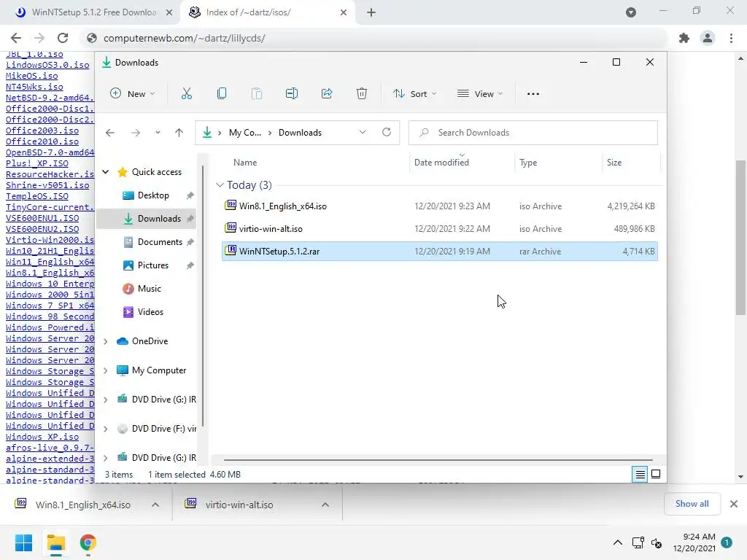Collapse the Today group

pos(220,184)
